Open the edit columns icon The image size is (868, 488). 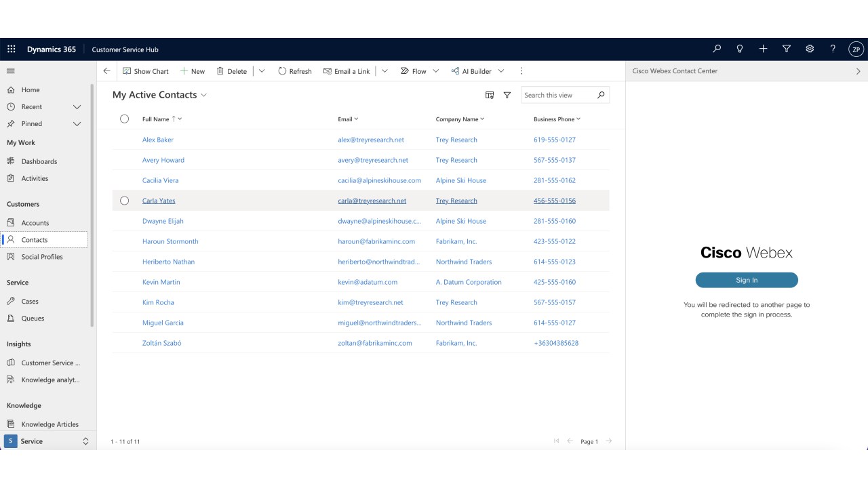(x=490, y=96)
